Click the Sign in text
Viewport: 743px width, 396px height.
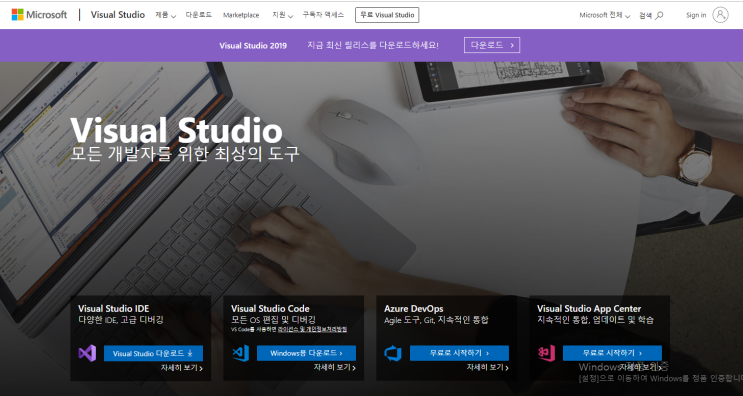(x=696, y=15)
